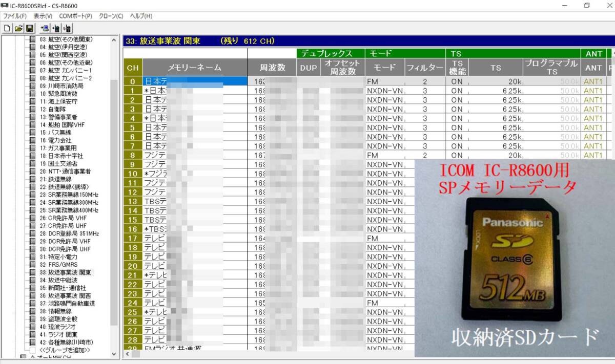Click the group icon beside 42: 各種無線(川崎市)

(x=33, y=342)
